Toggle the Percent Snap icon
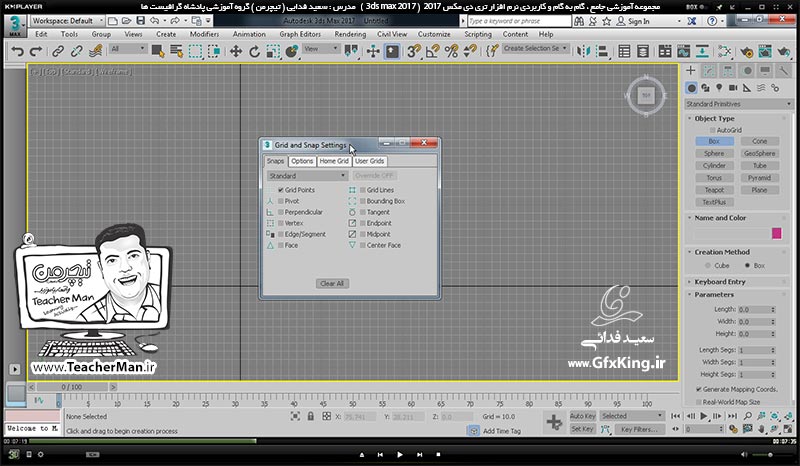The image size is (800, 466). click(x=452, y=51)
